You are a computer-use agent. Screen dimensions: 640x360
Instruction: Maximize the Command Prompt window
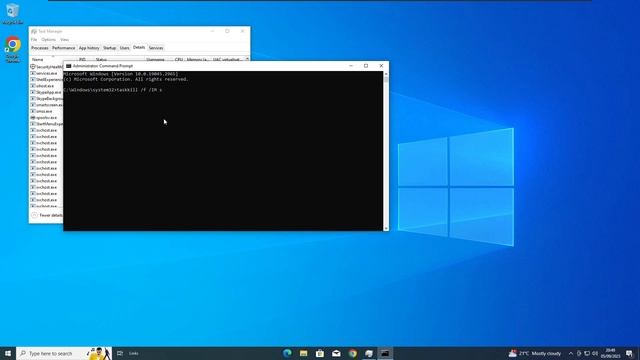tap(366, 66)
